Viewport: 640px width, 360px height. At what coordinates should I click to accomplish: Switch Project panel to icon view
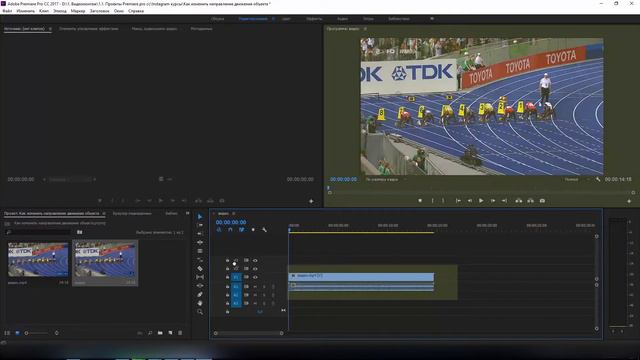tap(17, 333)
